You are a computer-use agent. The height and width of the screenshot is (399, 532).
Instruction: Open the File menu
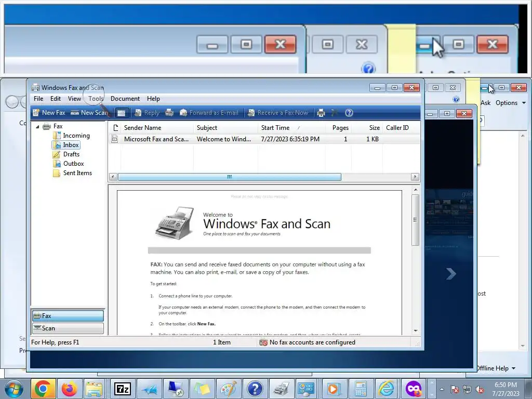(38, 99)
